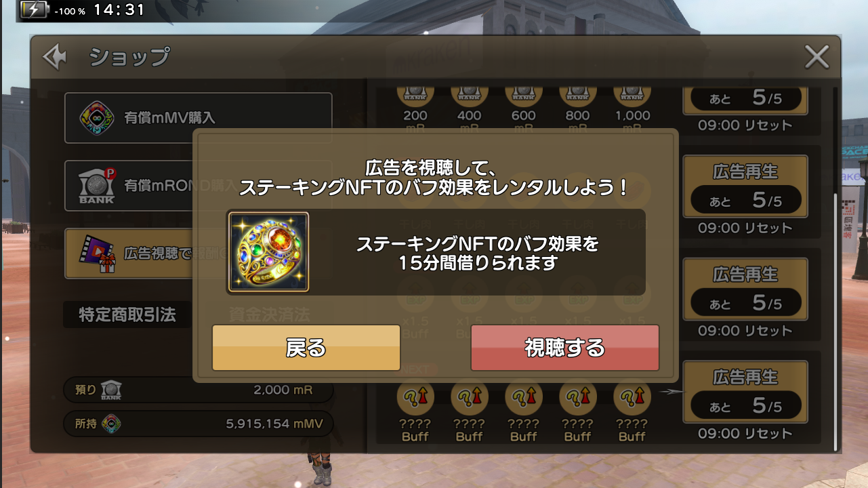
Task: Choose the 戻る button in the dialog
Action: click(306, 348)
